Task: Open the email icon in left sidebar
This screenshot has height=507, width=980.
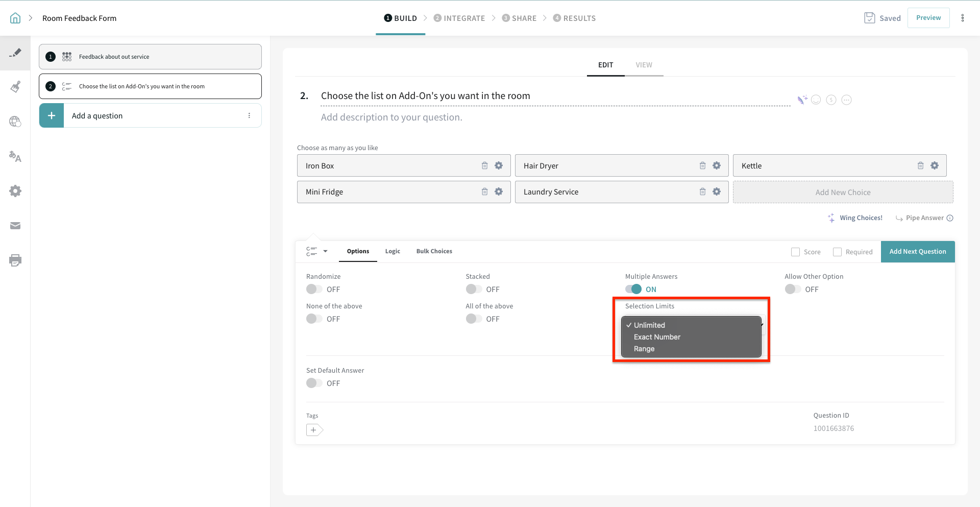Action: coord(15,226)
